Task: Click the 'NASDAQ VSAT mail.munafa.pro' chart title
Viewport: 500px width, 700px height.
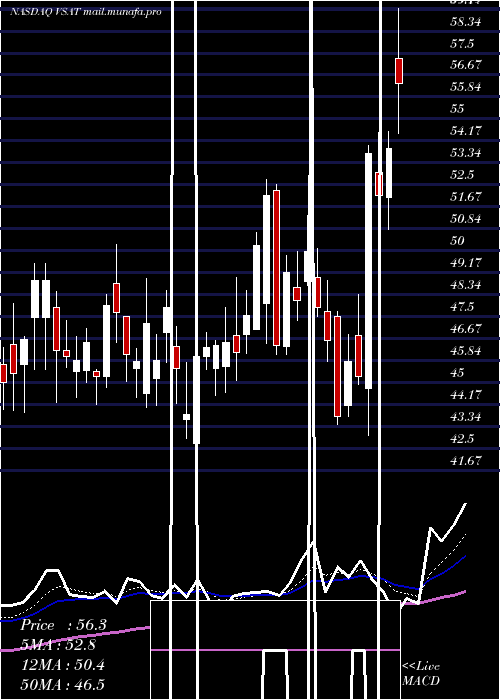Action: [86, 12]
